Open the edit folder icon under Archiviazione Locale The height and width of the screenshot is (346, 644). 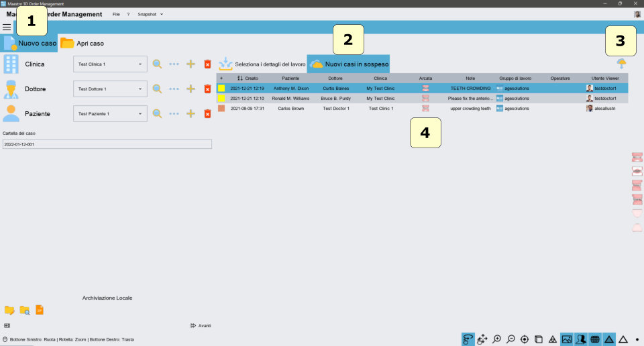click(x=9, y=310)
